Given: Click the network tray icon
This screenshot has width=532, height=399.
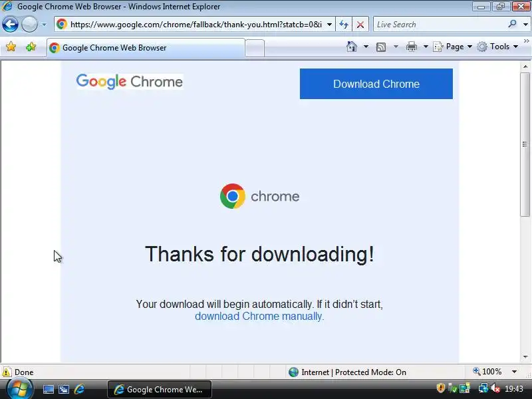Looking at the screenshot, I should click(483, 388).
